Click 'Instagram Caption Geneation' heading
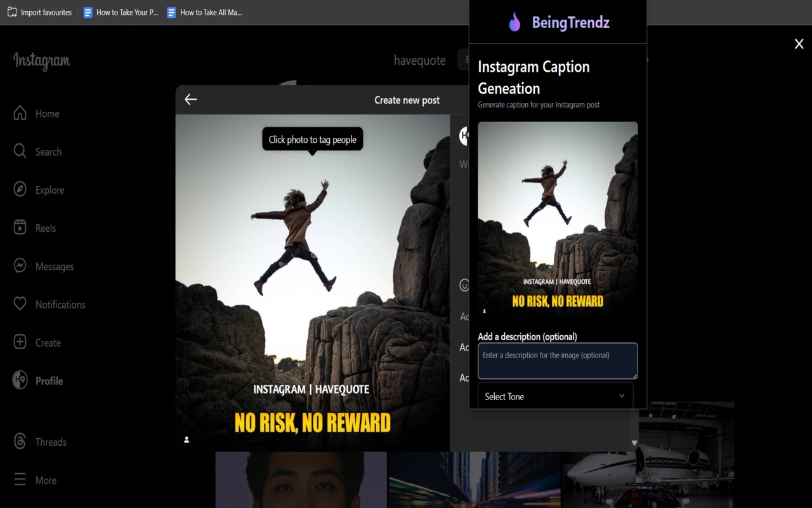The height and width of the screenshot is (508, 812). coord(534,77)
